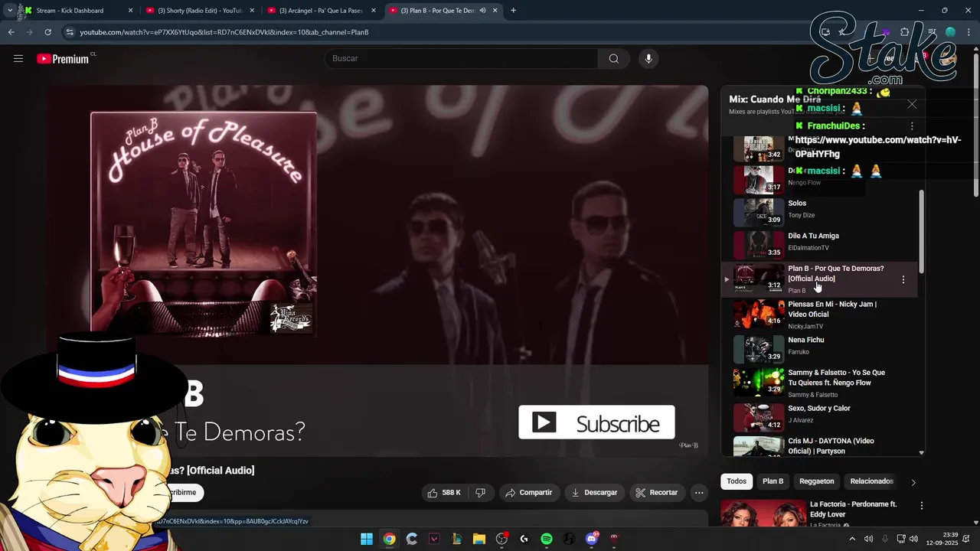Show more filter chips arrow
The width and height of the screenshot is (980, 551).
click(913, 482)
